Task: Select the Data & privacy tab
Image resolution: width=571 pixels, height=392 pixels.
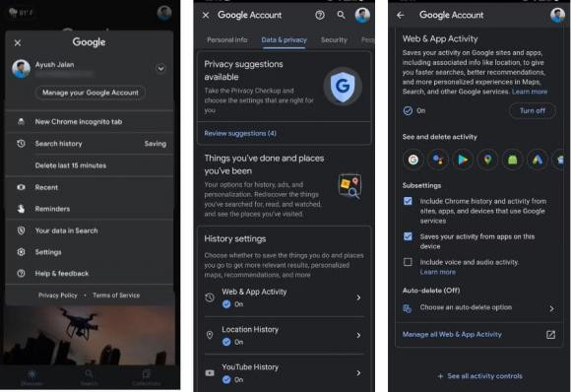Action: click(x=285, y=40)
